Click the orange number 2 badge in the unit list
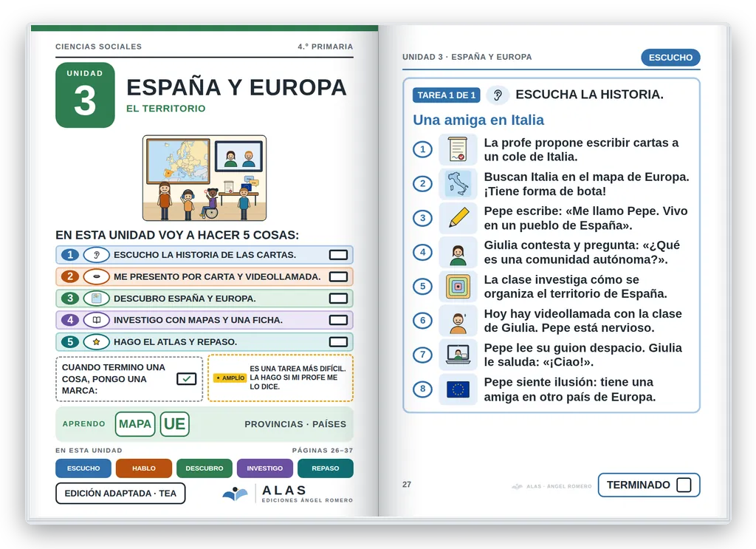This screenshot has height=549, width=756. point(70,276)
